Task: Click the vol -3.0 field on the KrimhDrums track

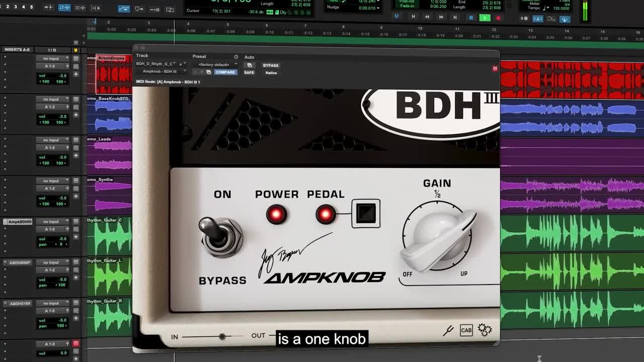Action: (52, 76)
